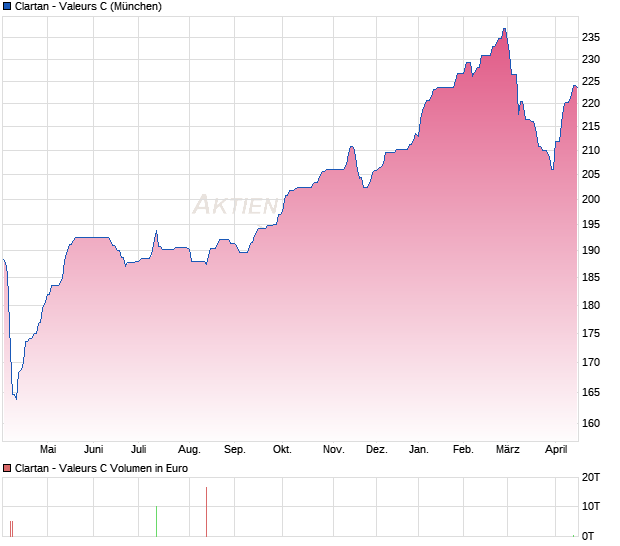Click the green volume bar in July
Screen dimensions: 620x546
point(157,521)
